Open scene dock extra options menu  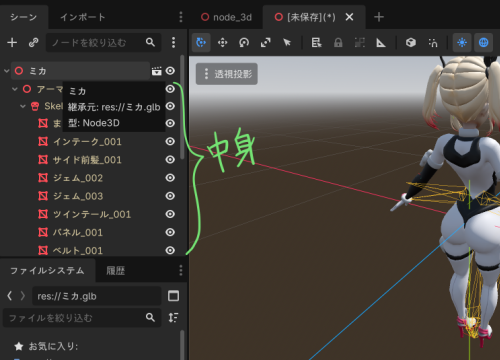click(173, 42)
